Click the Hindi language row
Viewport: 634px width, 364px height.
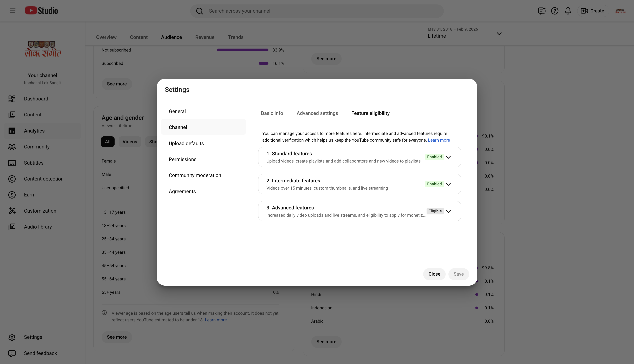pos(402,294)
